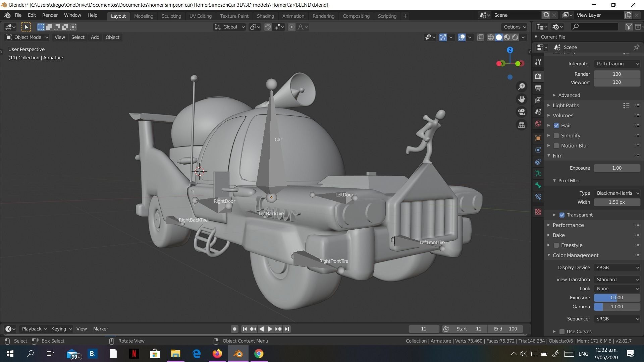Image resolution: width=644 pixels, height=362 pixels.
Task: Adjust the Gamma slider
Action: click(617, 307)
